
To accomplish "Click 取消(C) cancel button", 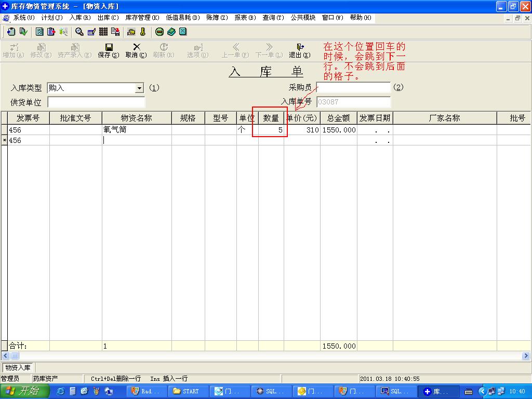I will pyautogui.click(x=136, y=50).
